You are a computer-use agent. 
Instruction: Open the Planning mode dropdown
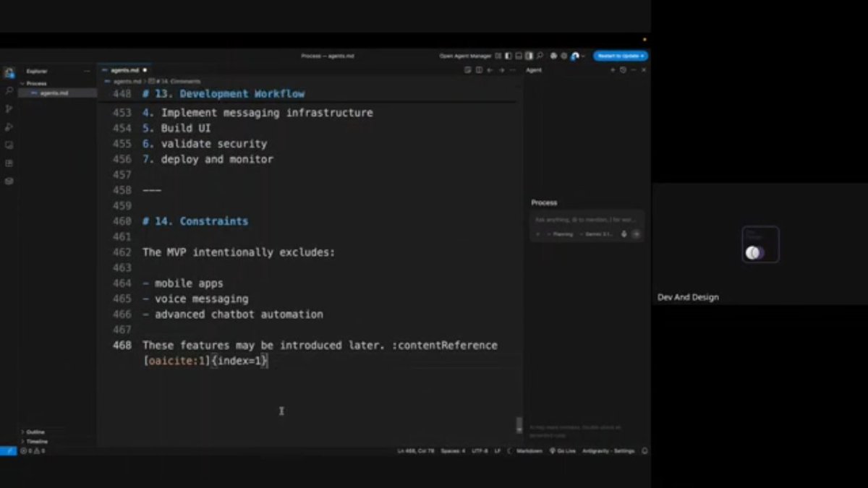pos(561,234)
